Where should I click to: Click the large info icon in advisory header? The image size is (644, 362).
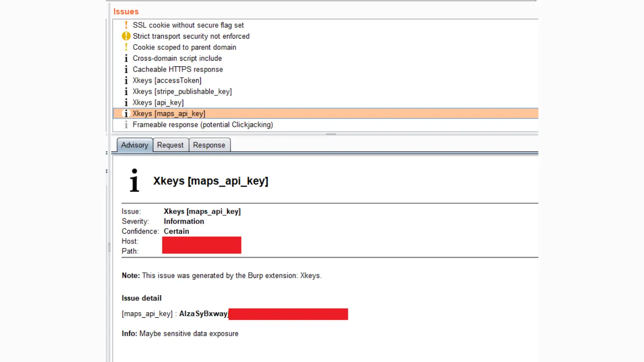(134, 180)
